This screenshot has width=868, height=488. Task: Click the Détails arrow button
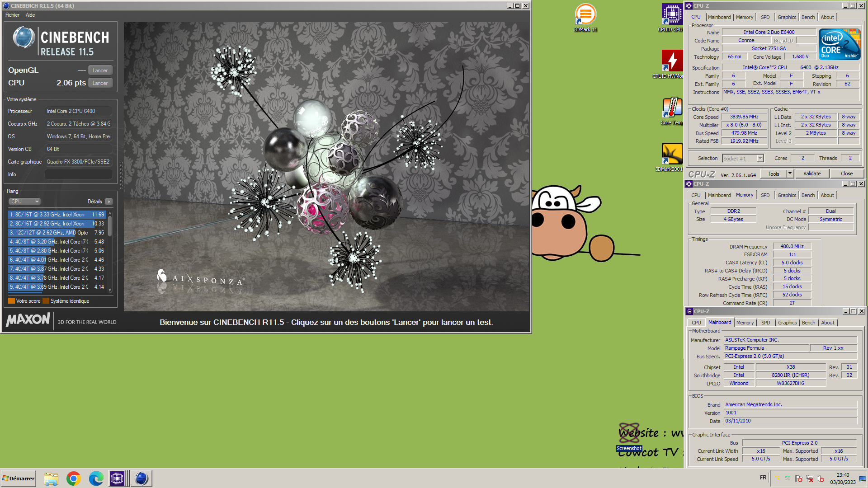click(x=109, y=202)
